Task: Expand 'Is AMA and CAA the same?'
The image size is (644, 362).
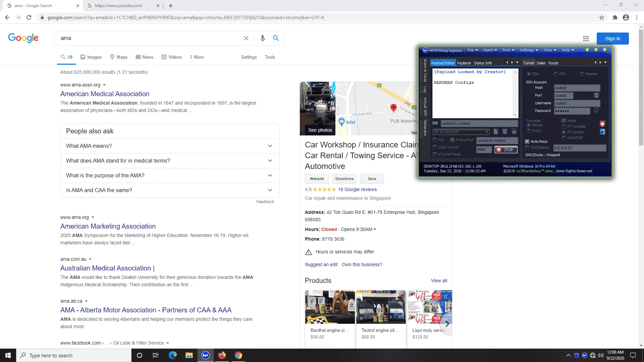Action: point(170,190)
